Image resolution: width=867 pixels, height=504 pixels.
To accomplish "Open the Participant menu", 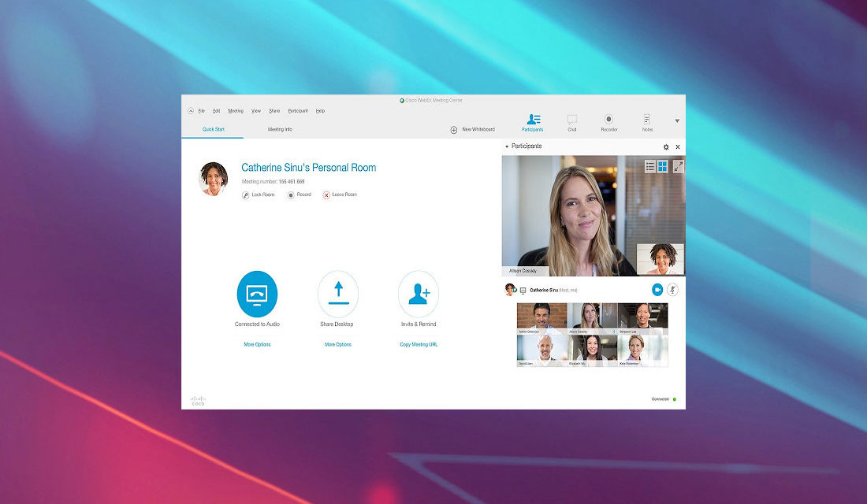I will click(298, 110).
